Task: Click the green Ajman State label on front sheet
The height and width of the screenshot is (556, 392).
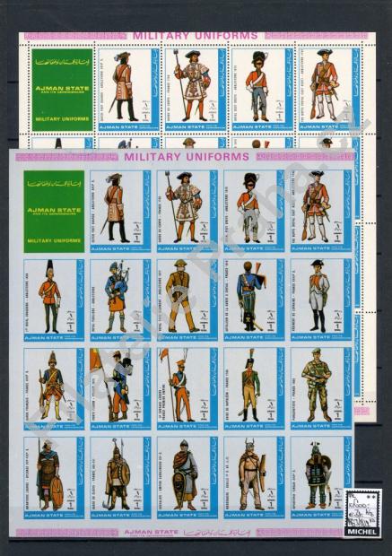Action: click(55, 212)
